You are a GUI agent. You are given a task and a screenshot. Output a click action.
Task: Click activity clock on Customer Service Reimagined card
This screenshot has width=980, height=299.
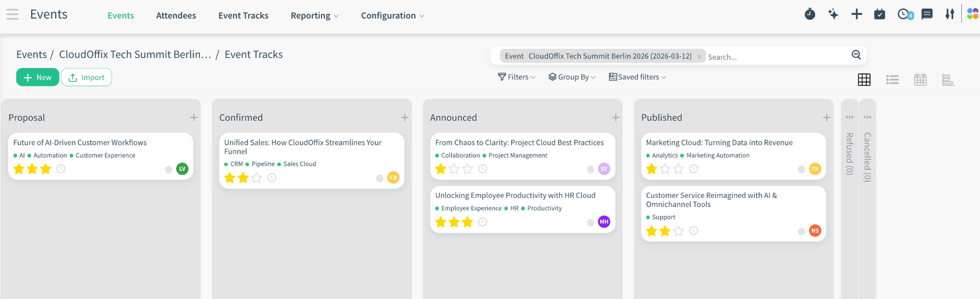pos(693,230)
